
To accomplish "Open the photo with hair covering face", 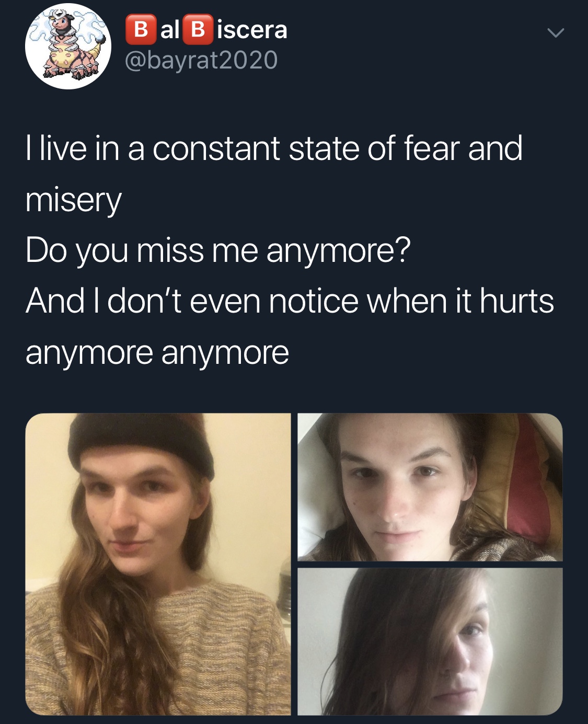I will [x=430, y=641].
